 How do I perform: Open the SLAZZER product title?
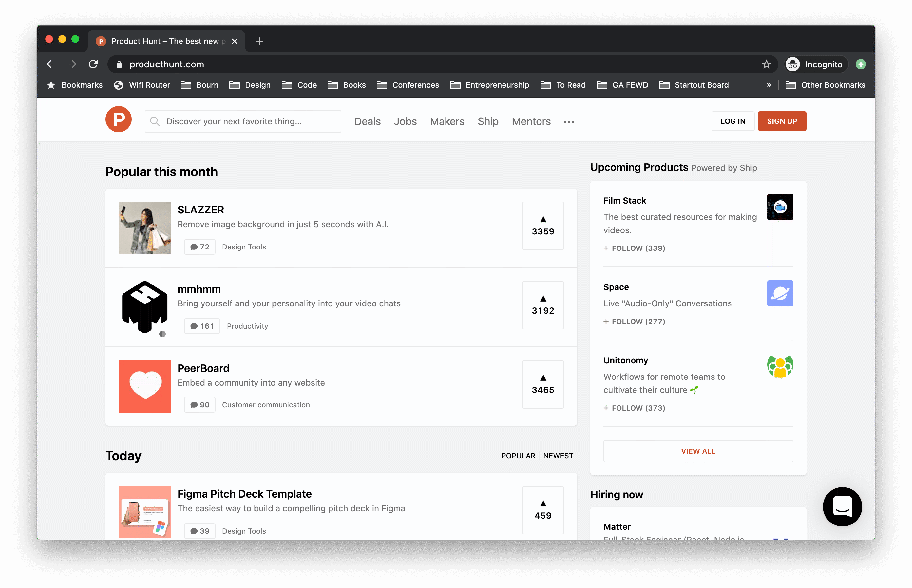click(200, 210)
